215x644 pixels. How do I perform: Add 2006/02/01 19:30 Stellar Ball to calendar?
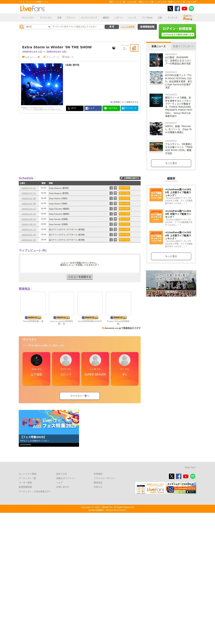[115, 240]
